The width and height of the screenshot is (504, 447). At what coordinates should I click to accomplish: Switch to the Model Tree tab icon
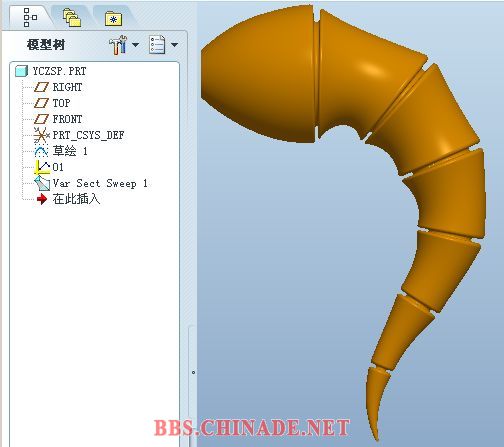click(x=30, y=17)
